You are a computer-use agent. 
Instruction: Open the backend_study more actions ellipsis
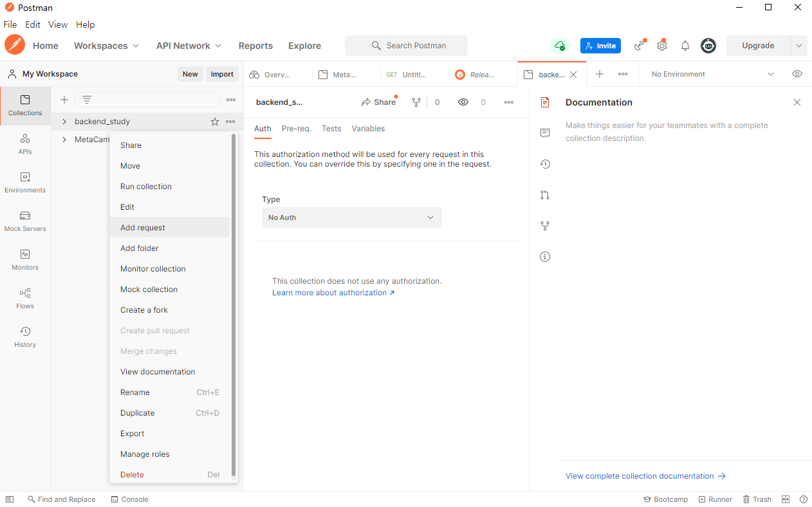230,122
